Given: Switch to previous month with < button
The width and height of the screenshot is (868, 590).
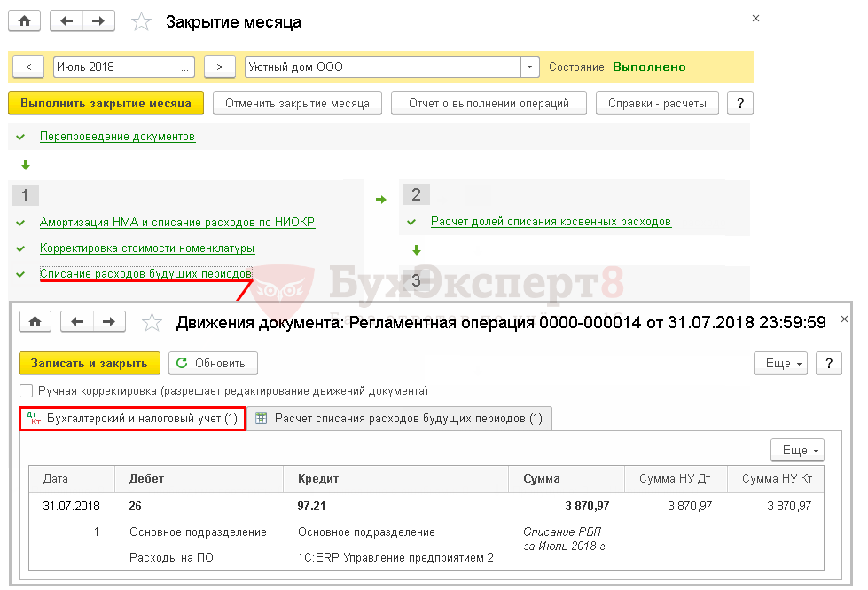Looking at the screenshot, I should [28, 67].
